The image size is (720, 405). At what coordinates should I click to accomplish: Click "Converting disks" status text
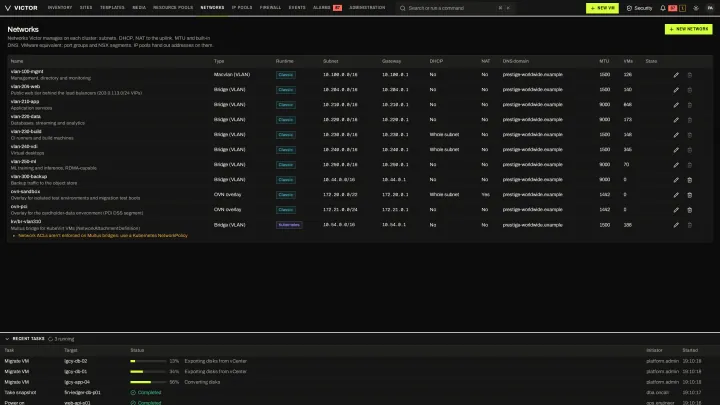pyautogui.click(x=202, y=382)
